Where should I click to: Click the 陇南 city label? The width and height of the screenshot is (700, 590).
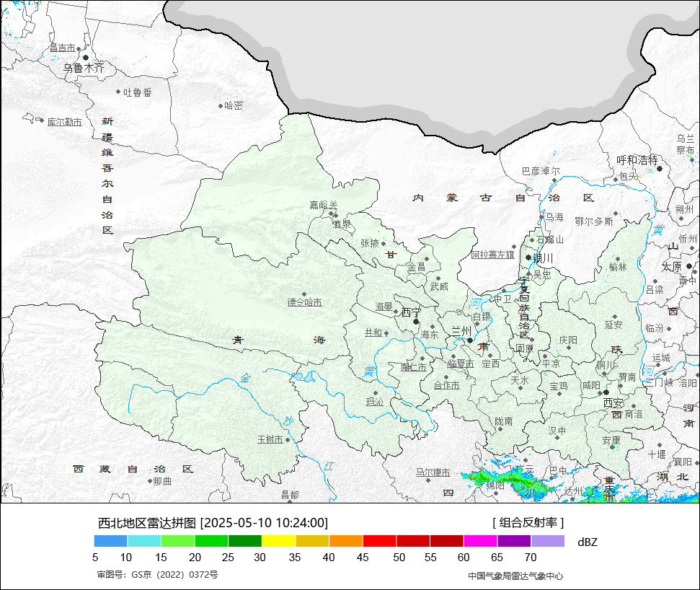504,421
